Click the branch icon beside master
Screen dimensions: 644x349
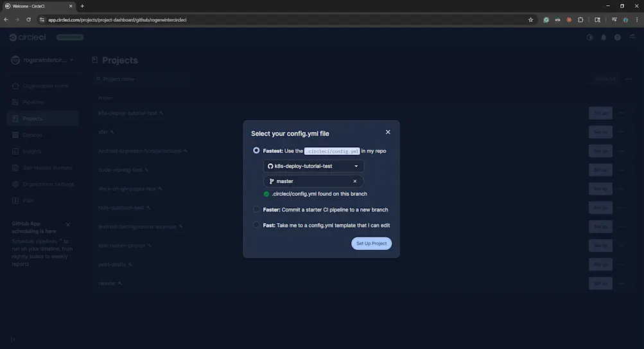pyautogui.click(x=272, y=181)
